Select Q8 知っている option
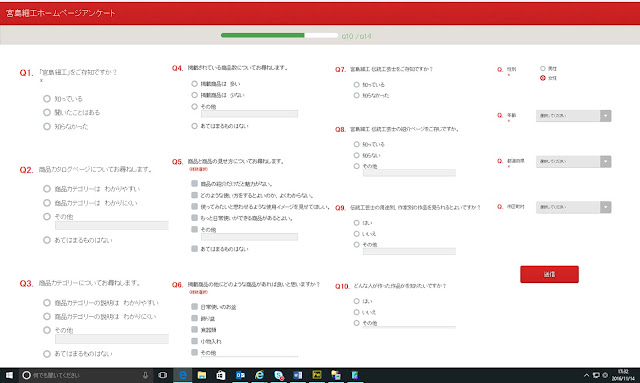Image resolution: width=640 pixels, height=383 pixels. (357, 144)
